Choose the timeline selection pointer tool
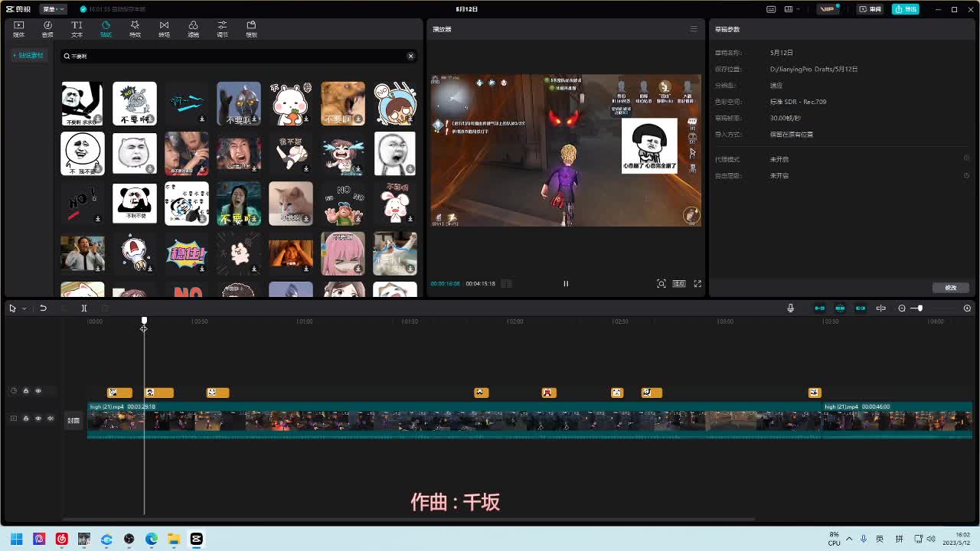The height and width of the screenshot is (551, 980). 12,308
